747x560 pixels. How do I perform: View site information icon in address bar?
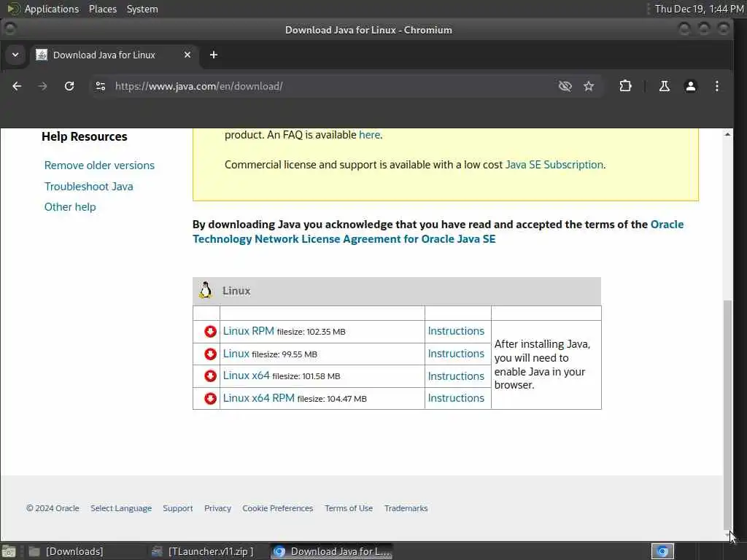(101, 86)
